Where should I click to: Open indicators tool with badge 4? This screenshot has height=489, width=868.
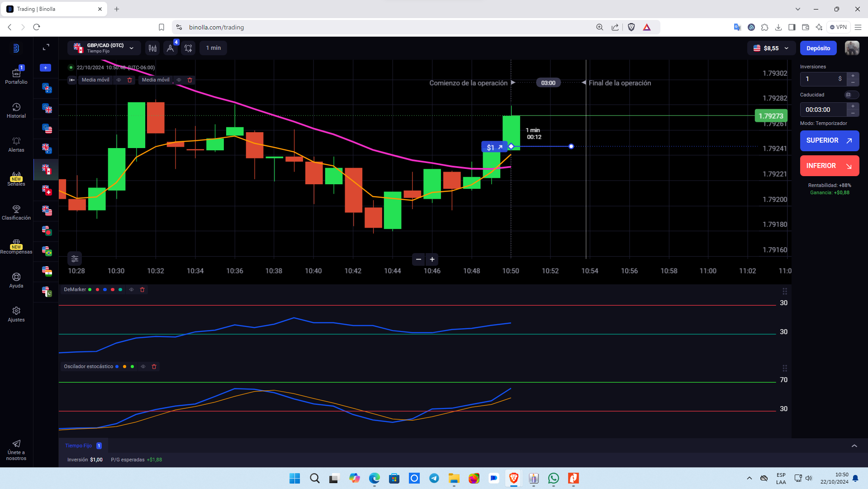pyautogui.click(x=171, y=48)
